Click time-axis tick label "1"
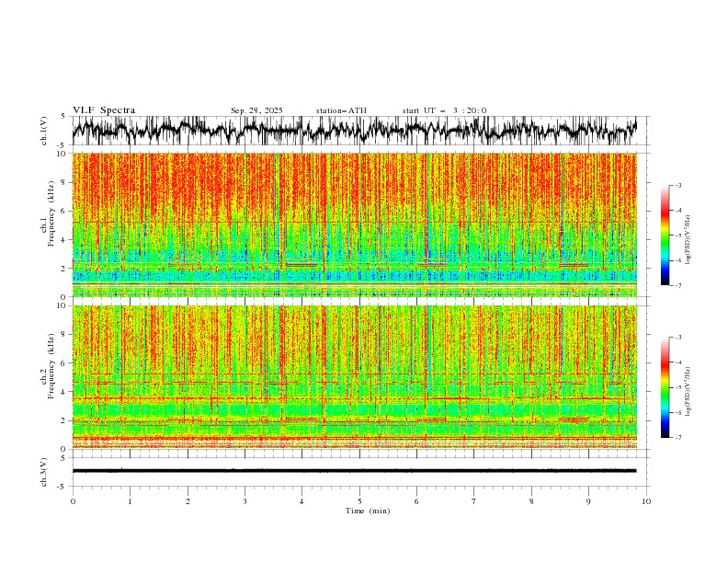 coord(130,501)
